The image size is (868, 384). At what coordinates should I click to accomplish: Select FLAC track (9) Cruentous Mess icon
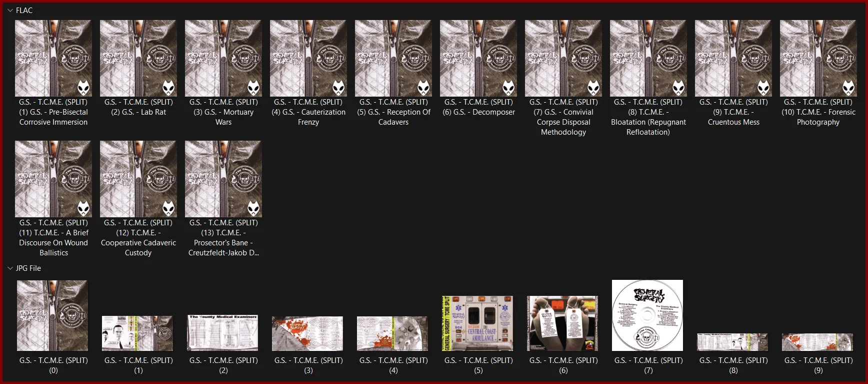pos(733,58)
